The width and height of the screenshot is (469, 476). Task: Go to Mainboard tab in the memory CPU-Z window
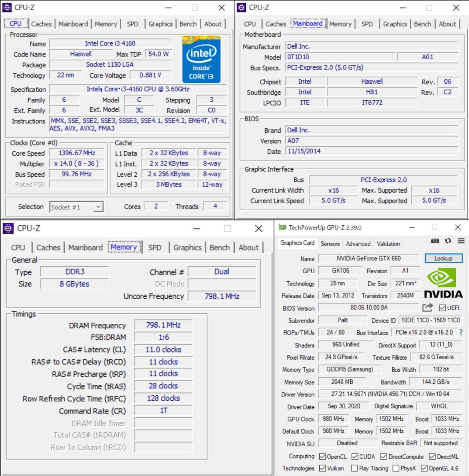pos(85,248)
